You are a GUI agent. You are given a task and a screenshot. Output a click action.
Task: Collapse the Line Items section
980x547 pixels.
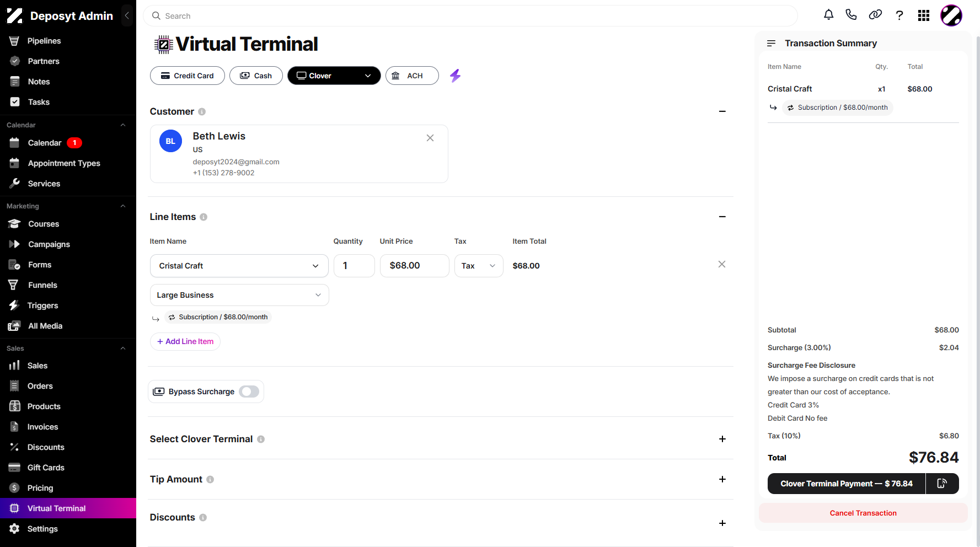point(722,217)
